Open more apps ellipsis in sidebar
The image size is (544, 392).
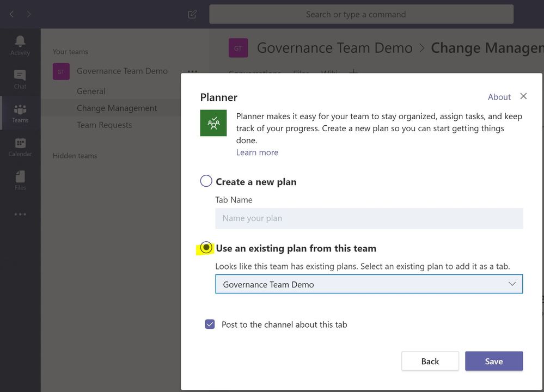(20, 214)
